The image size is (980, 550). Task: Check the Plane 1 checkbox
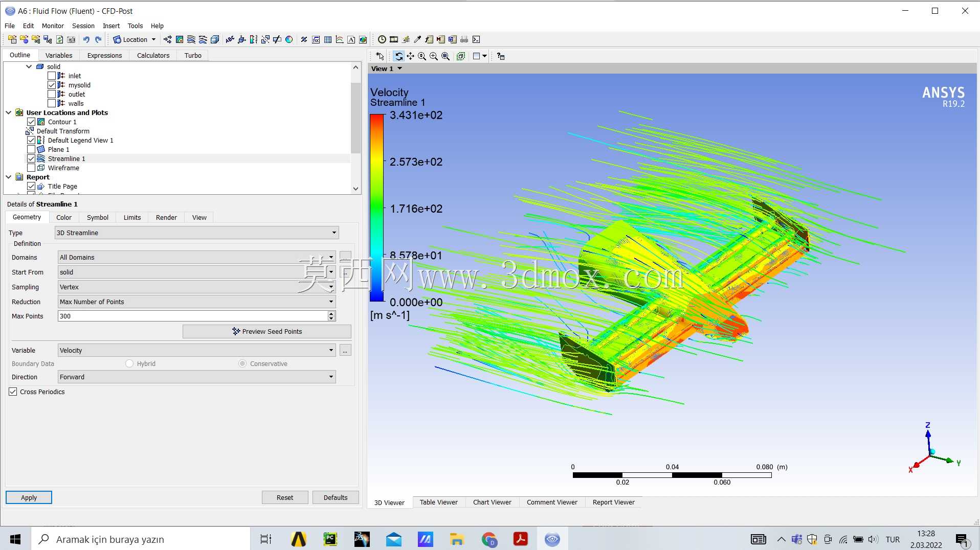click(31, 149)
